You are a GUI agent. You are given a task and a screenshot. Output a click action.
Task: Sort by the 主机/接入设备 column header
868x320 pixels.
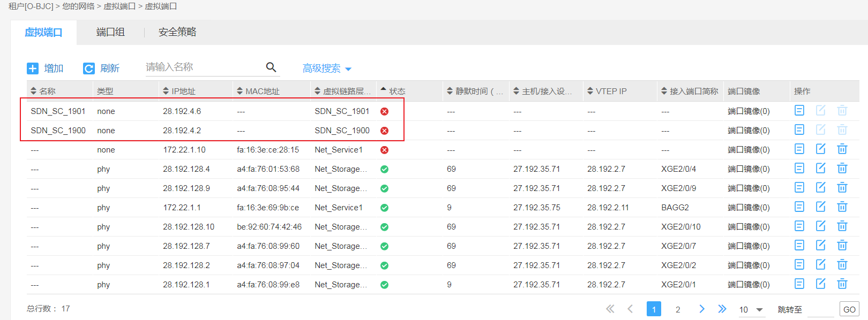542,91
